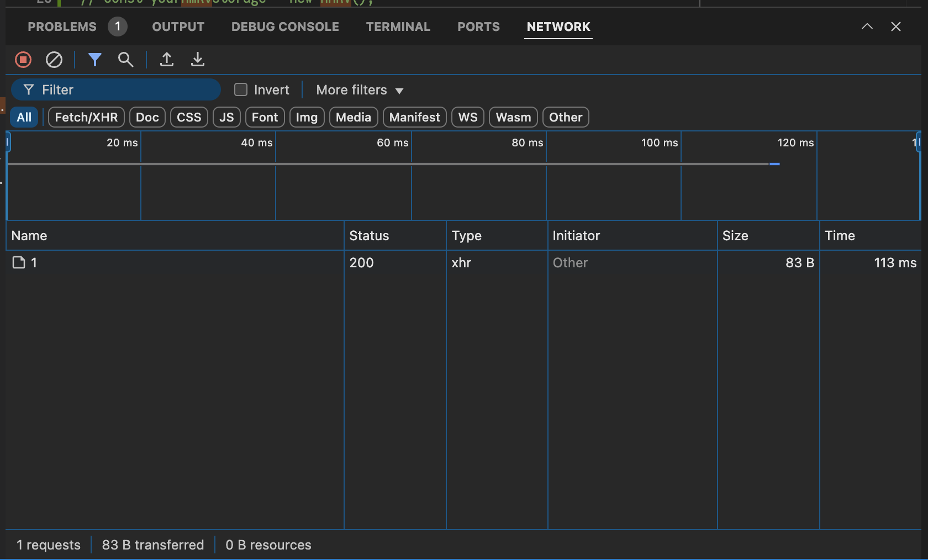The height and width of the screenshot is (560, 928).
Task: Toggle the filter funnel icon
Action: (x=94, y=60)
